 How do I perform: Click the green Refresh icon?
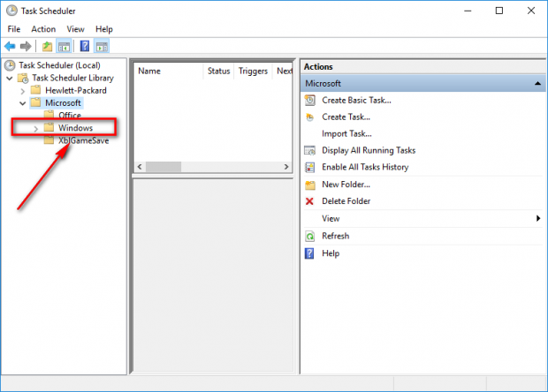pos(309,236)
